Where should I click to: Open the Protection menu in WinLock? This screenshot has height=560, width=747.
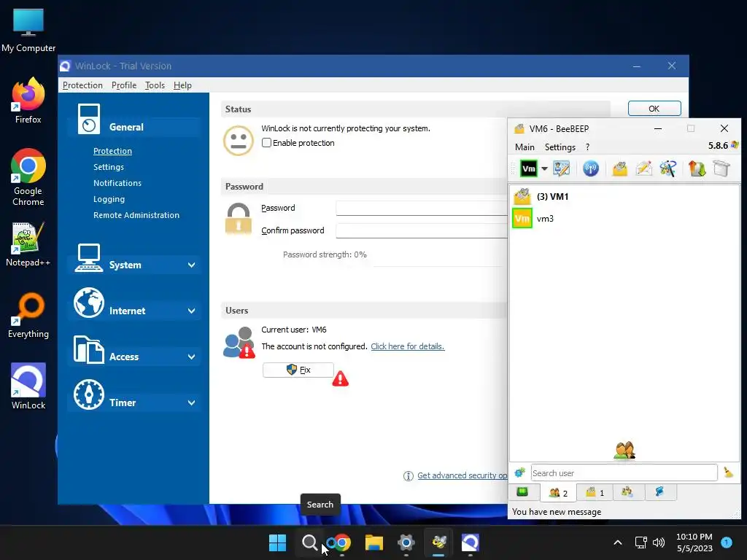(x=82, y=85)
